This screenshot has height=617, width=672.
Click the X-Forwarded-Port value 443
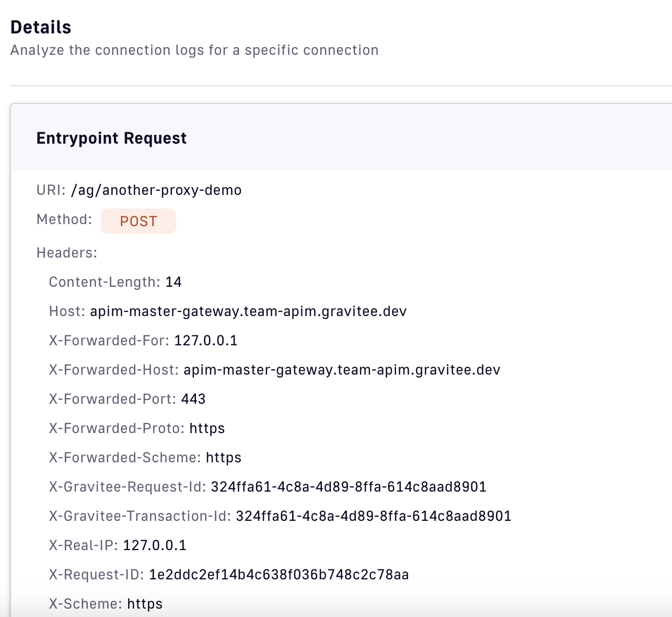(193, 399)
